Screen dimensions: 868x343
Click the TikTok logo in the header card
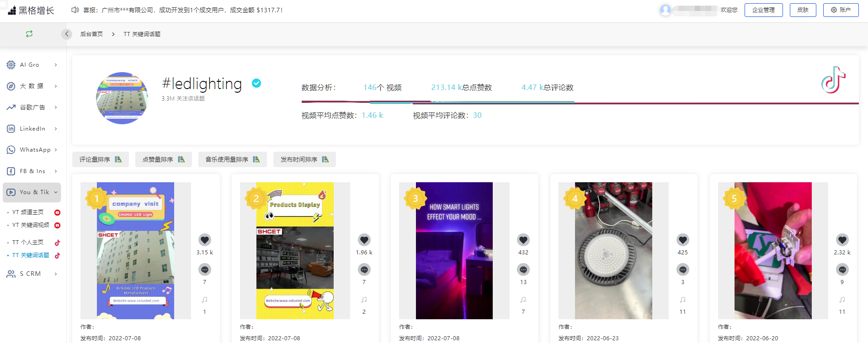833,80
